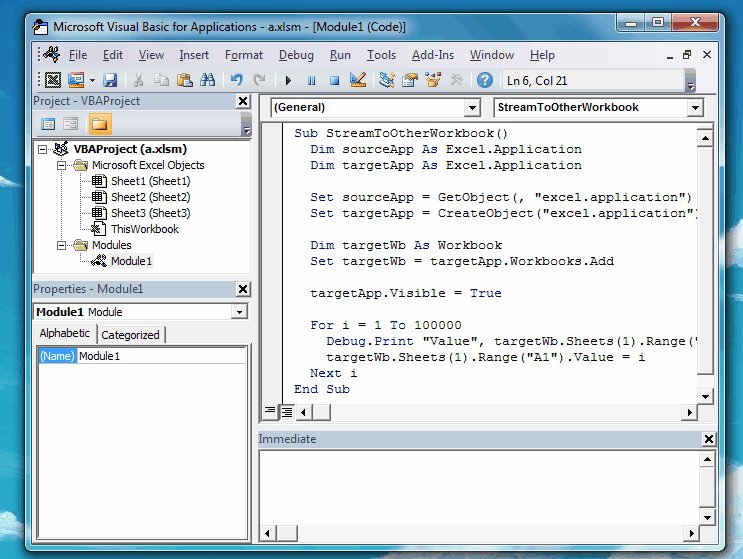Click the Full Module View button in code pane
Screen dimensions: 743x559
click(287, 412)
